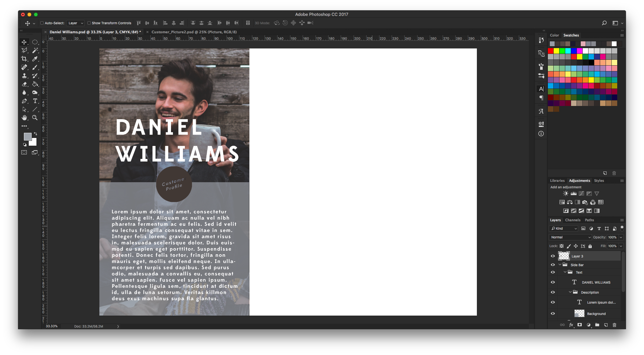Screen dimensions: 644x355
Task: Add a layer style with fx button
Action: click(571, 325)
